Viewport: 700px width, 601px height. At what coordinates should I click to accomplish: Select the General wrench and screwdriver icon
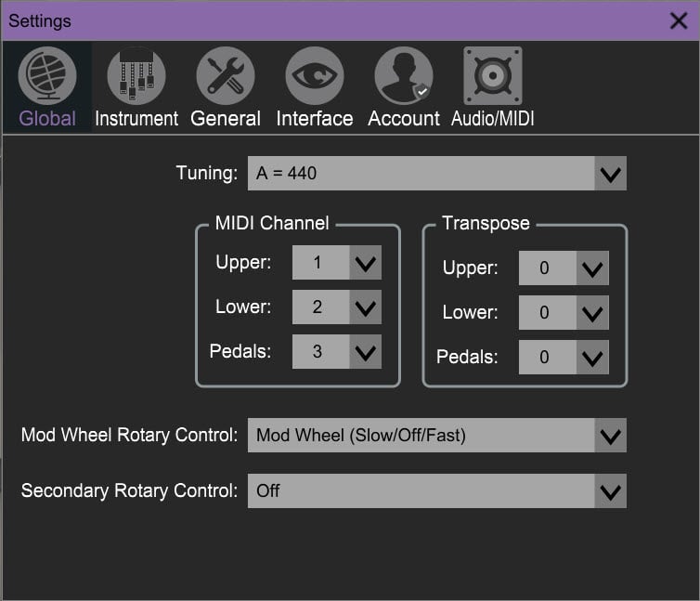click(226, 76)
